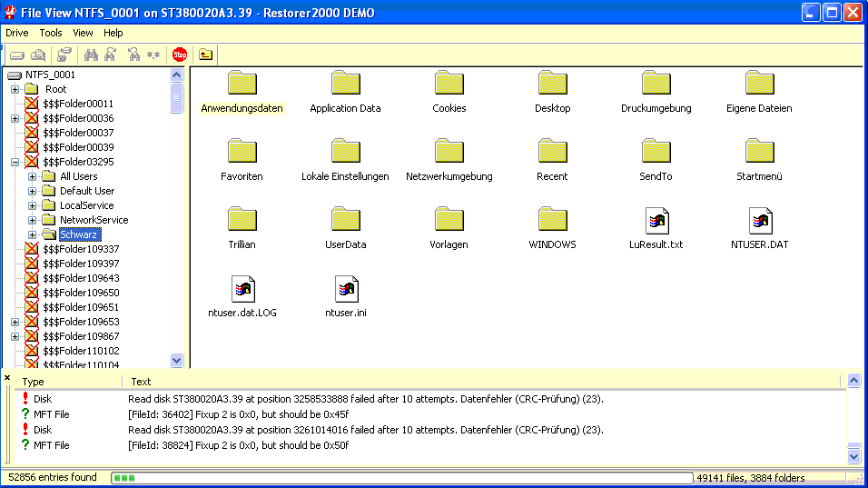Select the SendTo folder
Image resolution: width=868 pixels, height=488 pixels.
(656, 160)
